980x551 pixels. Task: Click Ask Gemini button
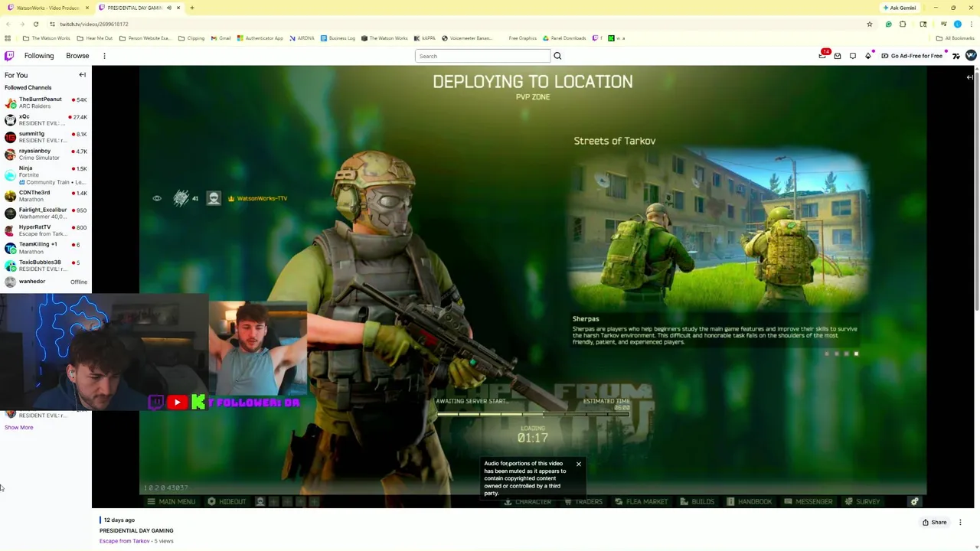point(900,8)
